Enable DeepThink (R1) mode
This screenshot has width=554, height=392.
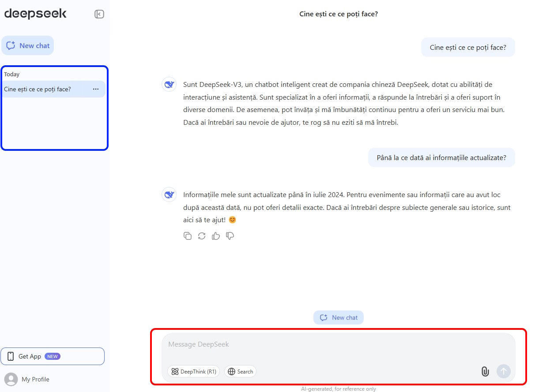(193, 371)
